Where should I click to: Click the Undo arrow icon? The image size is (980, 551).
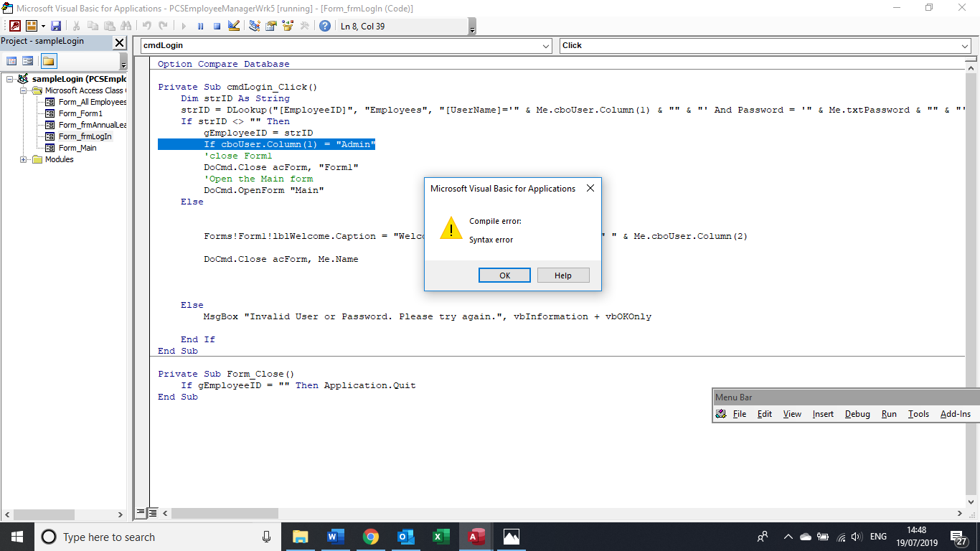pyautogui.click(x=146, y=26)
